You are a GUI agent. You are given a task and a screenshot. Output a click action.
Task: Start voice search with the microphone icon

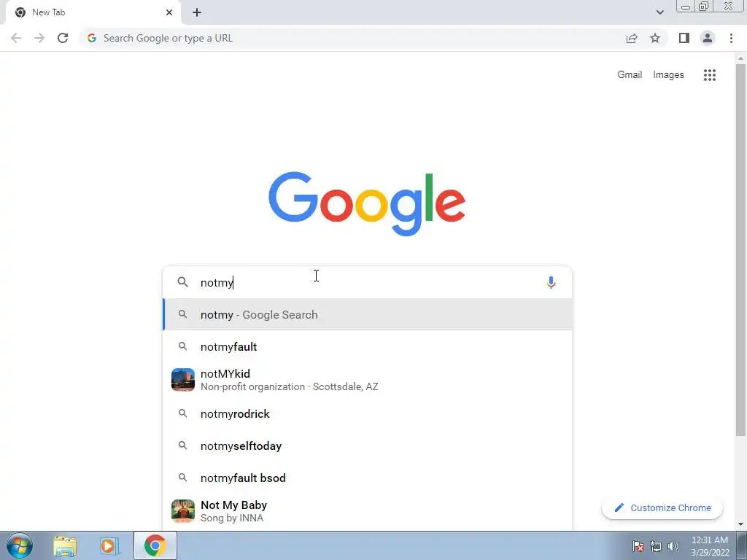(x=551, y=282)
